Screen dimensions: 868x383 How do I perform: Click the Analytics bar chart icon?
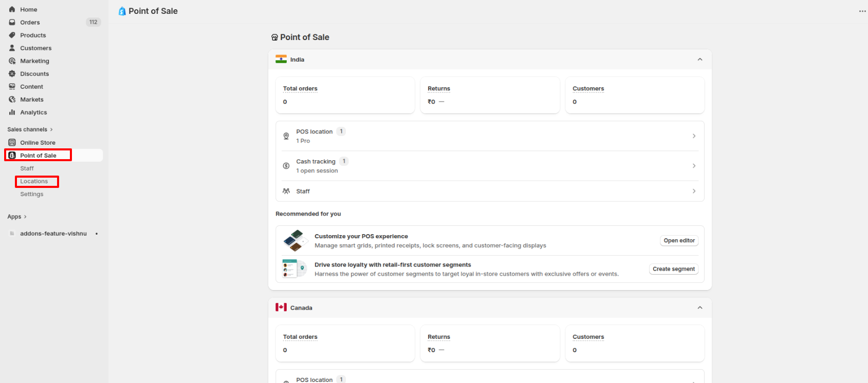pyautogui.click(x=12, y=112)
